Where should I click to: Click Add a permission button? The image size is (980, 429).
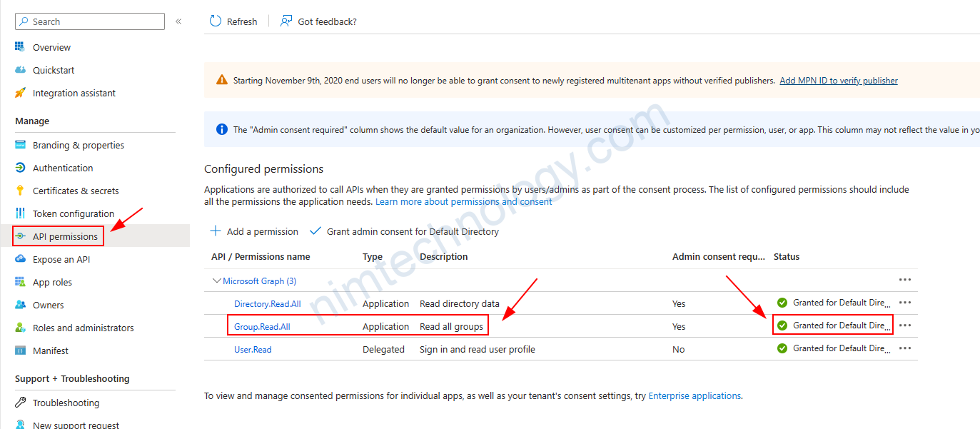(254, 231)
